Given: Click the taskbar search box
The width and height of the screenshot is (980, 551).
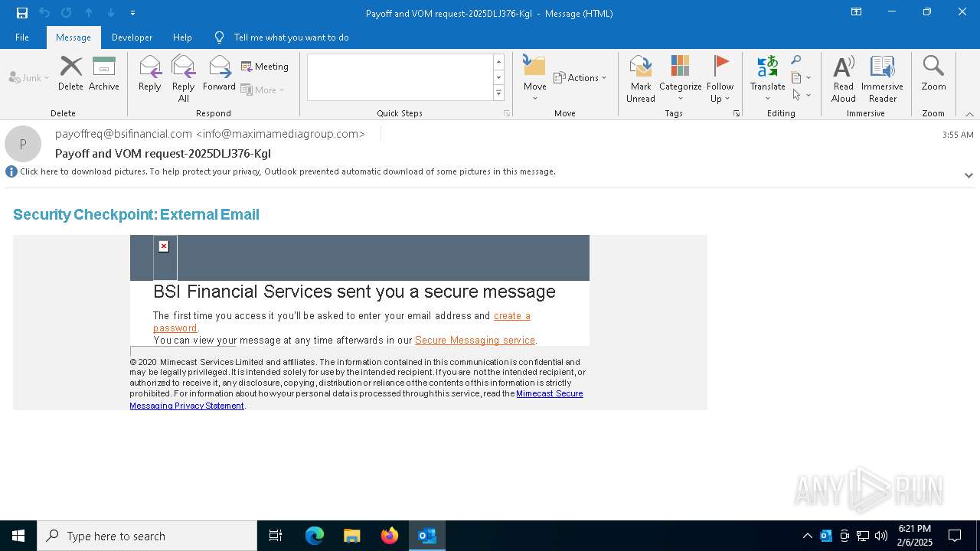Looking at the screenshot, I should click(x=147, y=536).
